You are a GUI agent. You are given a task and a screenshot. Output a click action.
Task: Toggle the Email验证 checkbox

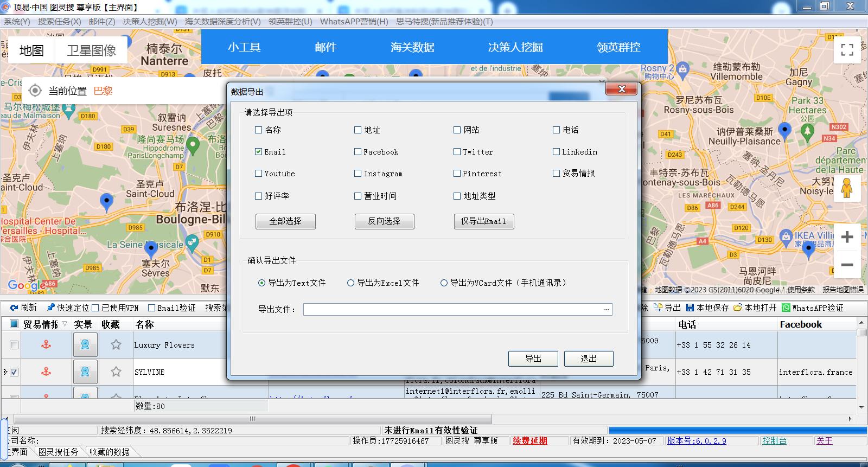click(152, 308)
